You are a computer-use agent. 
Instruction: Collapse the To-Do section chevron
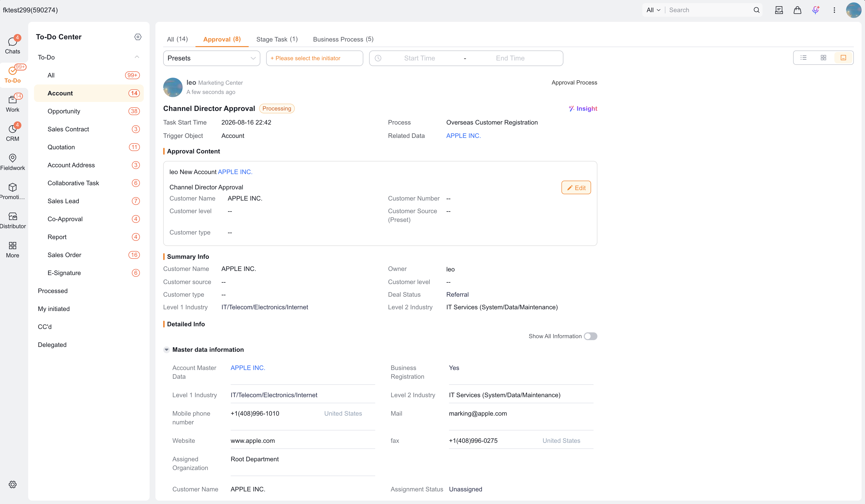click(137, 57)
